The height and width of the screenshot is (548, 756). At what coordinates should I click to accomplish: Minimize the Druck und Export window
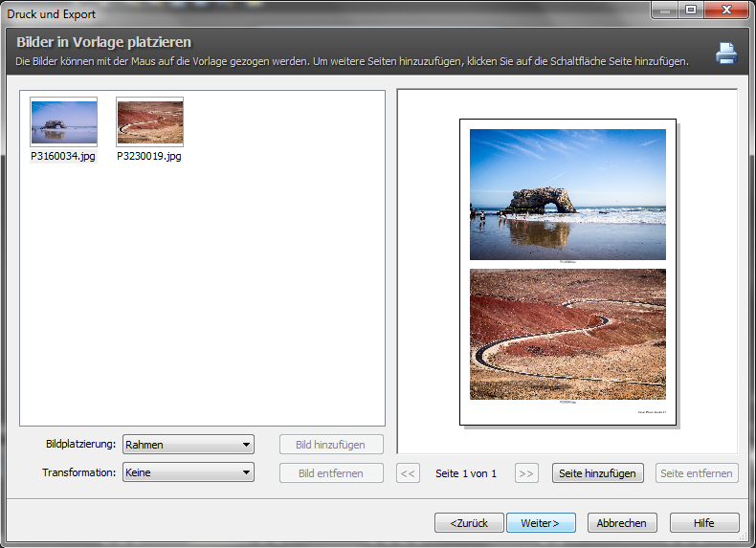pos(664,11)
